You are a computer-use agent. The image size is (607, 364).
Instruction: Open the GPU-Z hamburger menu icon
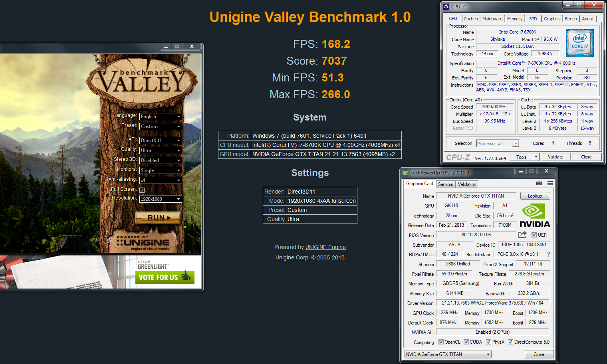click(550, 184)
